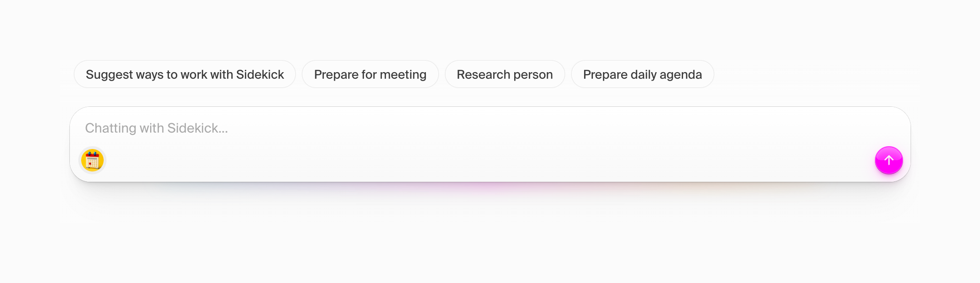The image size is (980, 283).
Task: Open the yellow calendar attachment icon
Action: tap(92, 161)
